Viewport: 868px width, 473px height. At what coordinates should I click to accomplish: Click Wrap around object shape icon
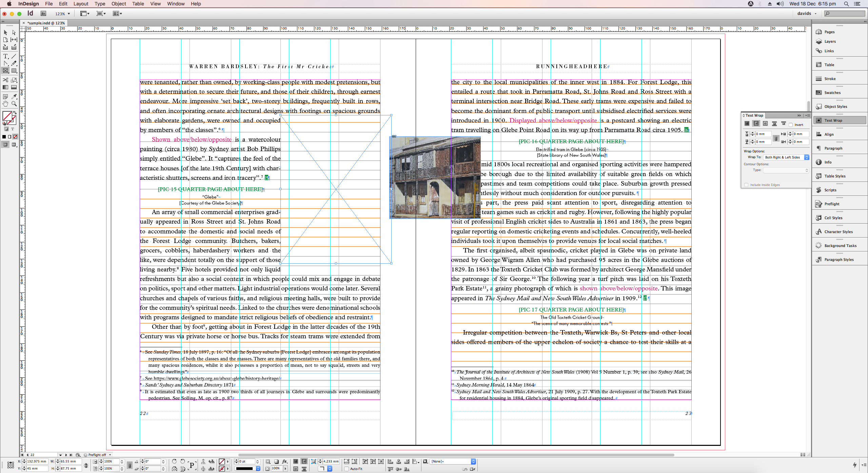point(765,124)
